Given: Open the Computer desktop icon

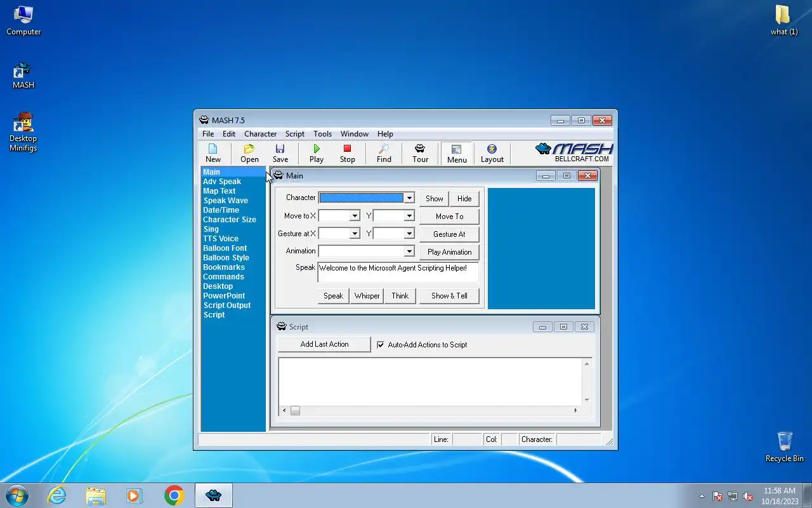Looking at the screenshot, I should click(23, 20).
